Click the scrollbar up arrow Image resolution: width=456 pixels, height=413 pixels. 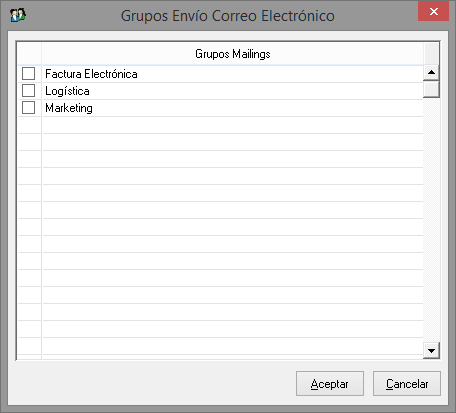(431, 72)
